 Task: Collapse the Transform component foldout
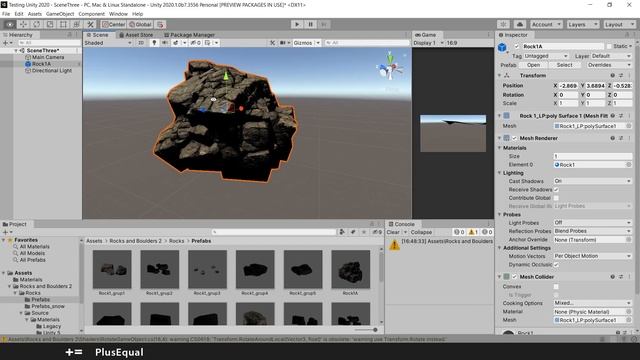(x=500, y=76)
